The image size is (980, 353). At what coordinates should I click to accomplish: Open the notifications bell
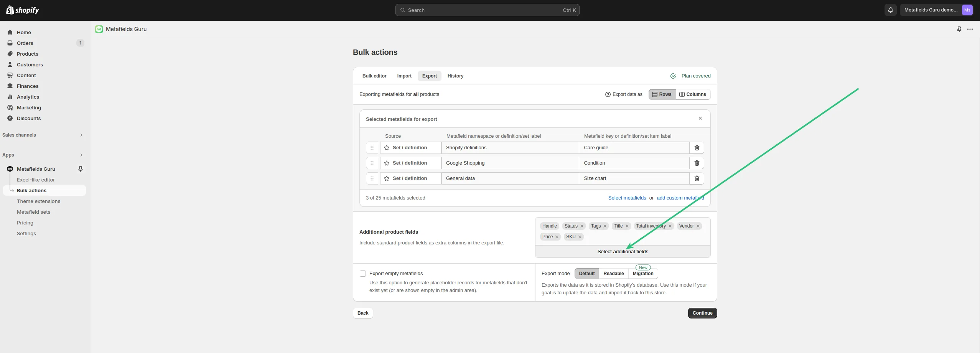891,10
